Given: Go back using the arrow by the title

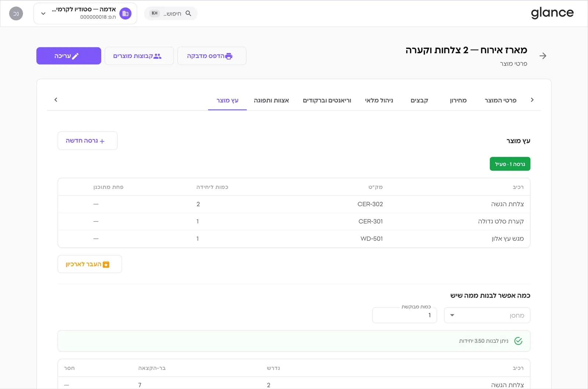Looking at the screenshot, I should coord(543,56).
